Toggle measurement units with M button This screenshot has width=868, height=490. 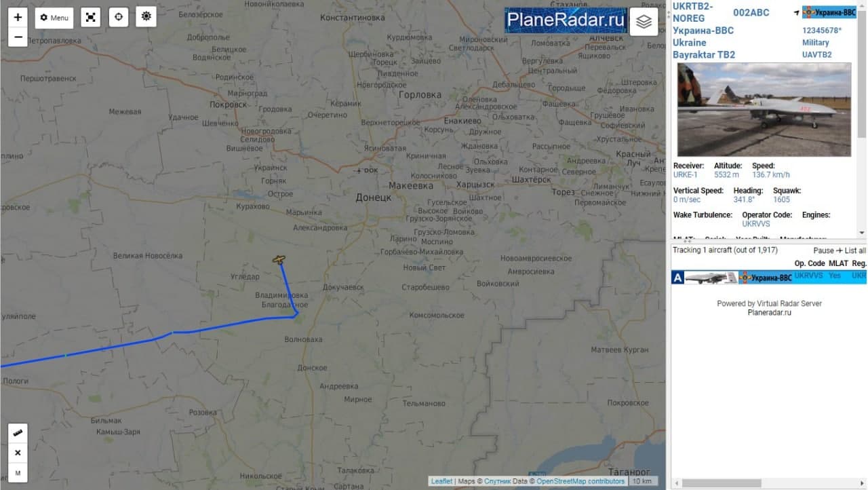(18, 472)
